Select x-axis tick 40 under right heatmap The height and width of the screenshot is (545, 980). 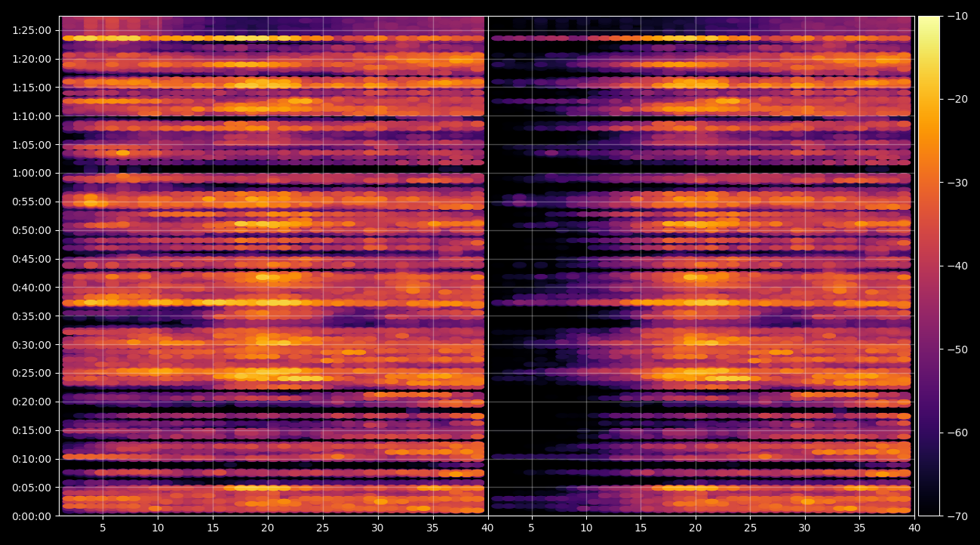pyautogui.click(x=915, y=528)
